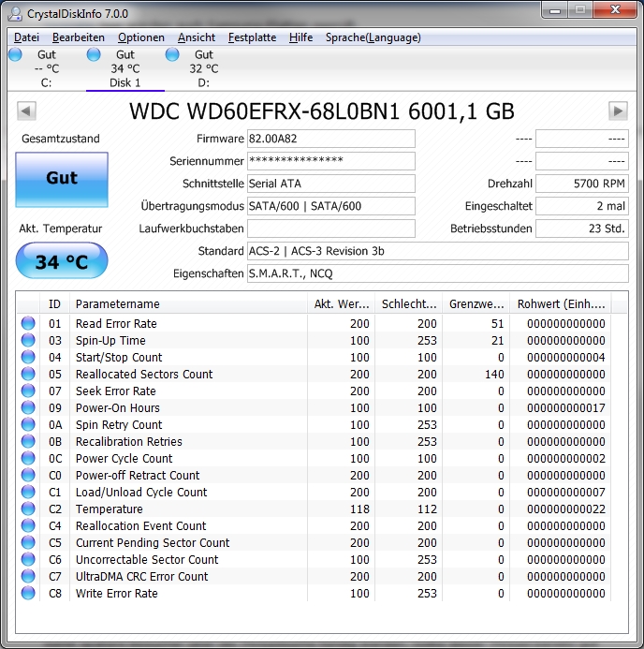Click status circle of Reallocated Sectors Count
Image resolution: width=644 pixels, height=649 pixels.
tap(28, 374)
